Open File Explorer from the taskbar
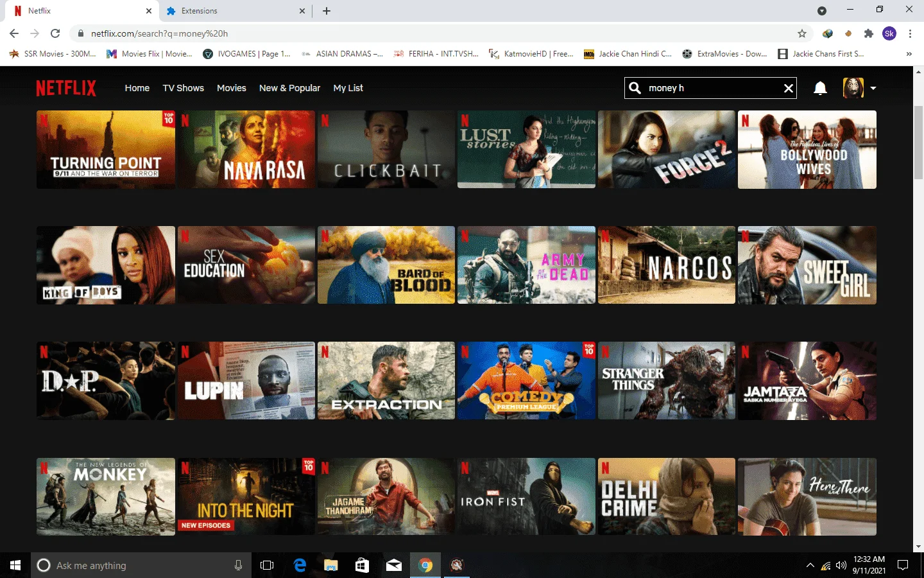 (331, 565)
